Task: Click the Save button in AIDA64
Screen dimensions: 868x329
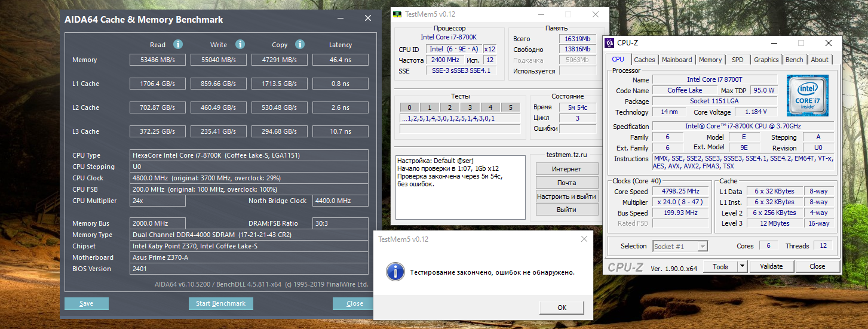Action: [87, 303]
